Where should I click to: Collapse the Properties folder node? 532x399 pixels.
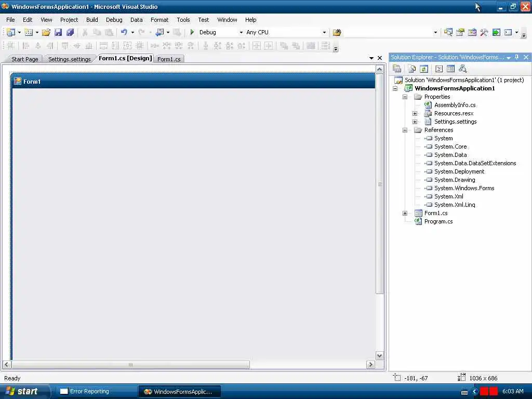405,97
